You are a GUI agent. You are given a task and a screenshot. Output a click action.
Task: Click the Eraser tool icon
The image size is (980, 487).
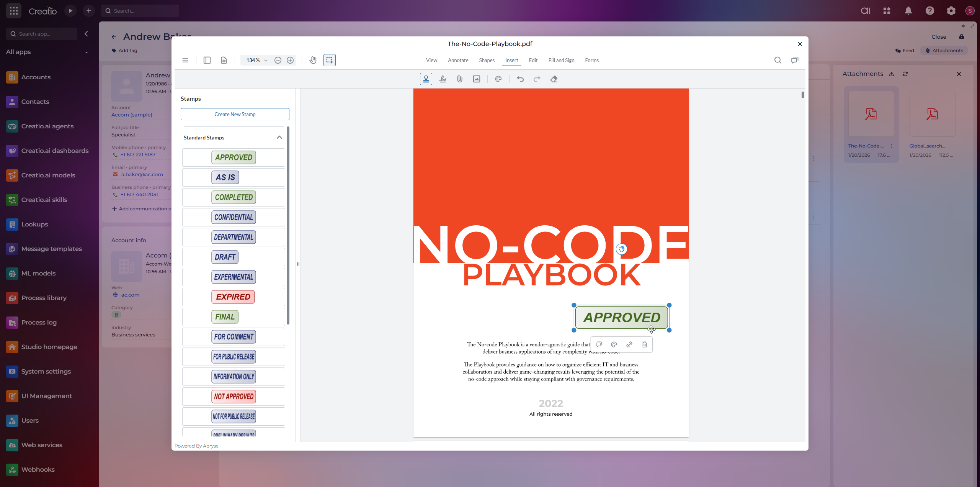point(554,79)
